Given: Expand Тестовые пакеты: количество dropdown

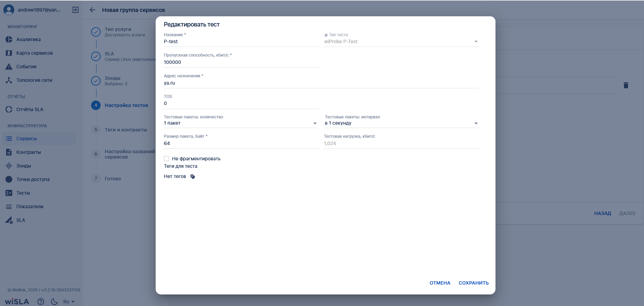Looking at the screenshot, I should (x=240, y=123).
